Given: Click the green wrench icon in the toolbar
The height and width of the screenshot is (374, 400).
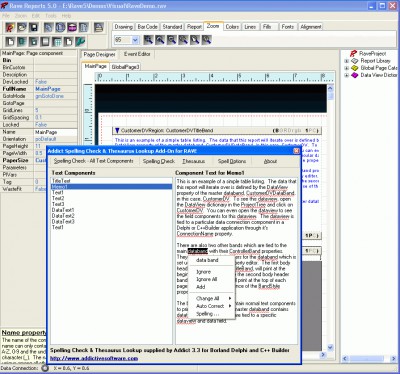Looking at the screenshot, I should point(80,42).
